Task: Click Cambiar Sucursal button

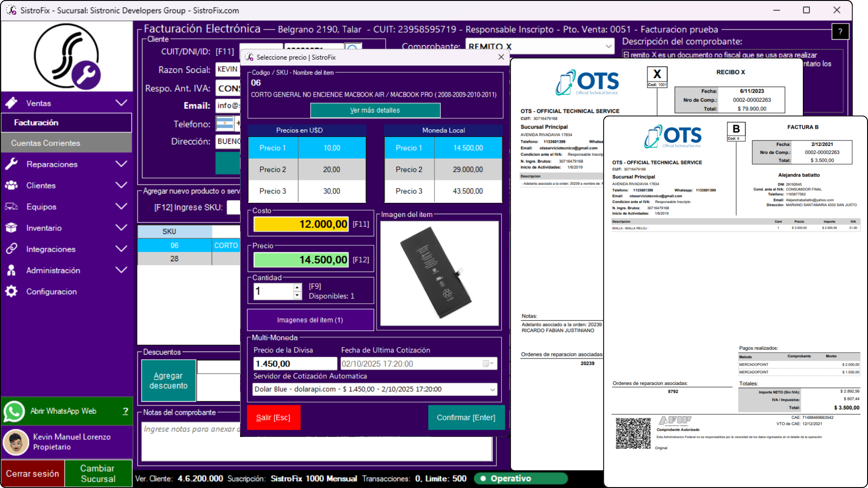Action: tap(98, 473)
